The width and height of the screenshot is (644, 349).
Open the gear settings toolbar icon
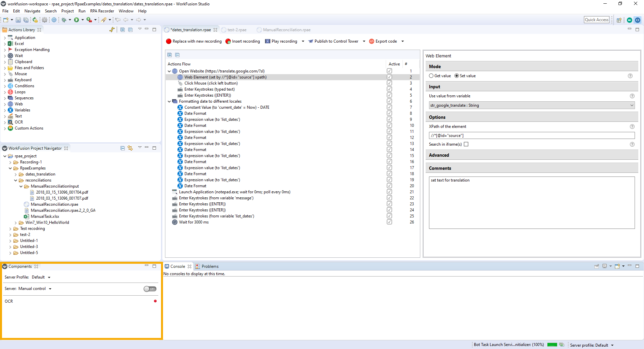click(x=45, y=20)
